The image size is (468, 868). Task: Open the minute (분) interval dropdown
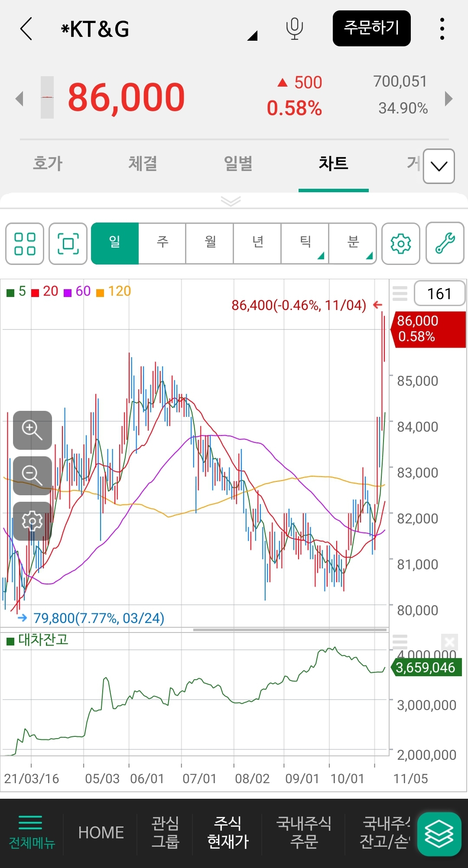(353, 243)
